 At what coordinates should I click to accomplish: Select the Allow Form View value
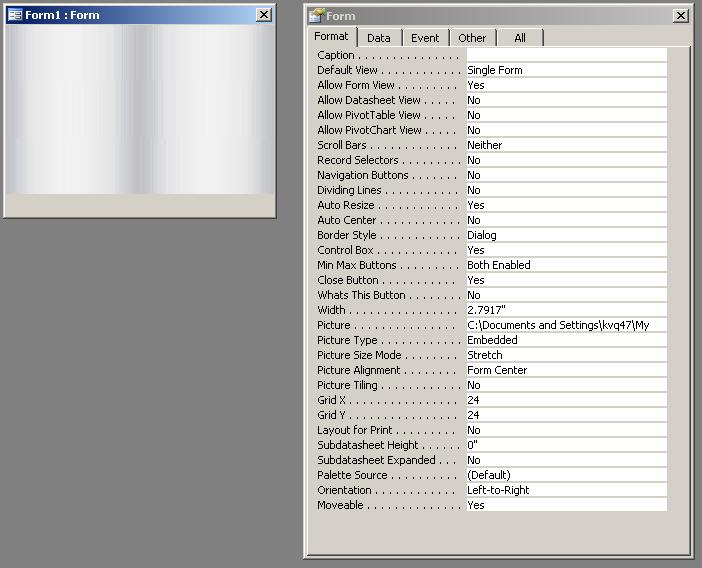[566, 85]
